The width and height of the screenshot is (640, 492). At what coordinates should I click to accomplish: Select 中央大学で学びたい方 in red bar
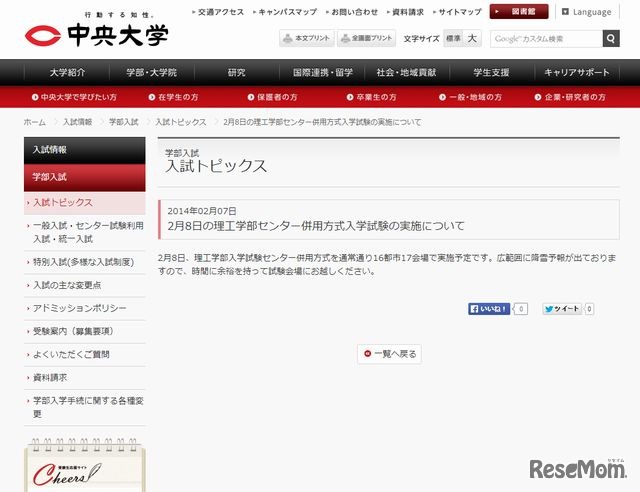(74, 97)
